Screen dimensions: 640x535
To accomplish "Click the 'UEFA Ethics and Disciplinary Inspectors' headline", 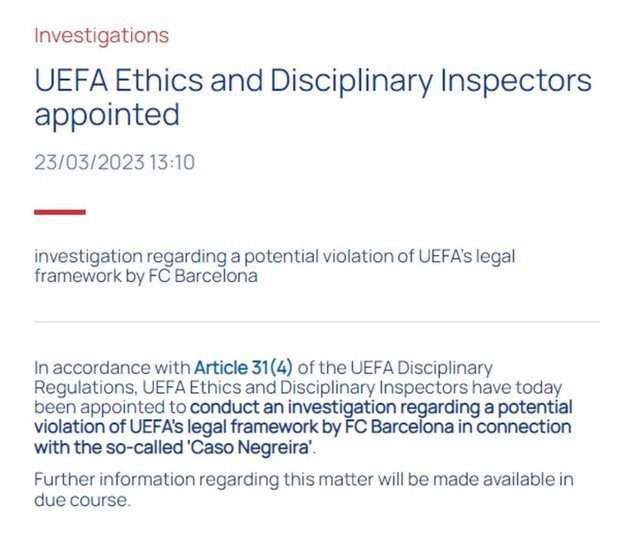I will pyautogui.click(x=312, y=80).
